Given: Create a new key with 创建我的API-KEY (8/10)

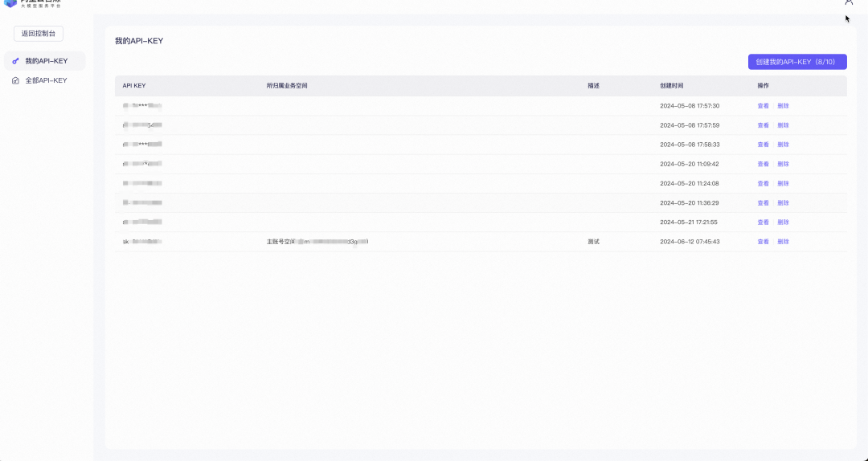Looking at the screenshot, I should [x=797, y=62].
